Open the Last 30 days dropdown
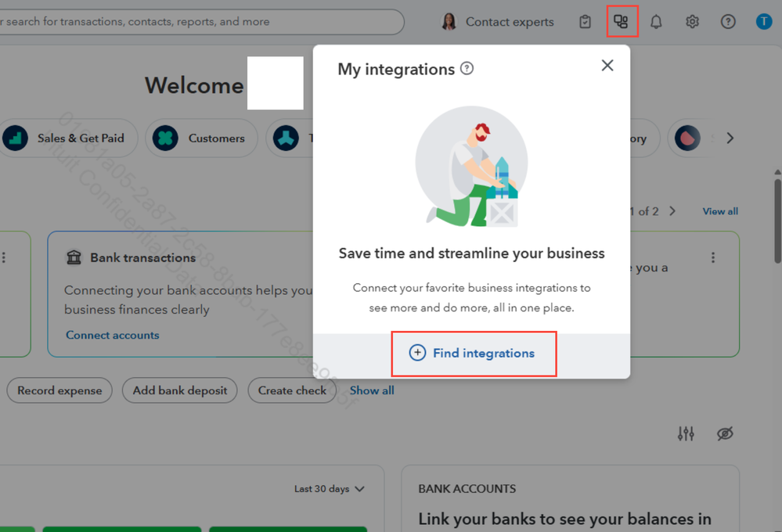This screenshot has height=532, width=782. pyautogui.click(x=329, y=489)
